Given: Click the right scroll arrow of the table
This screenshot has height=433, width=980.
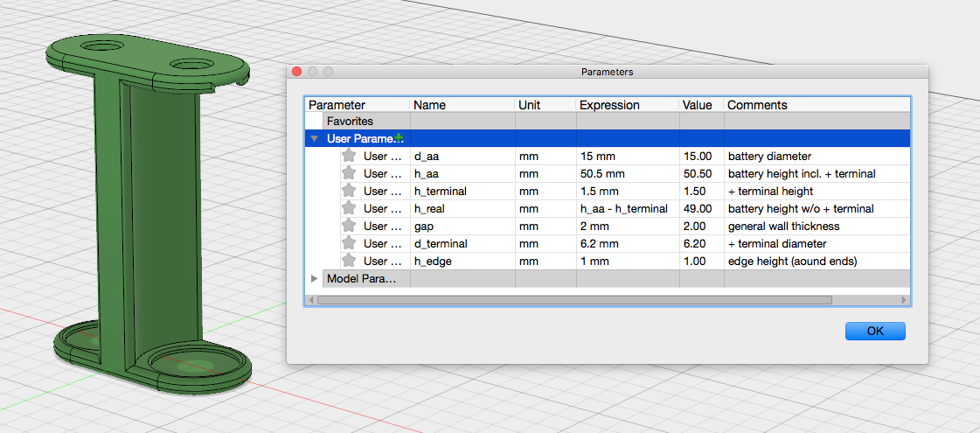Looking at the screenshot, I should pyautogui.click(x=905, y=300).
